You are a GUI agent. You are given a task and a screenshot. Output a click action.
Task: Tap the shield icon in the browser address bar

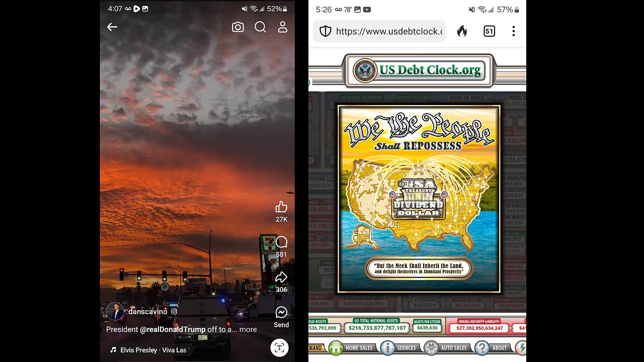click(326, 31)
